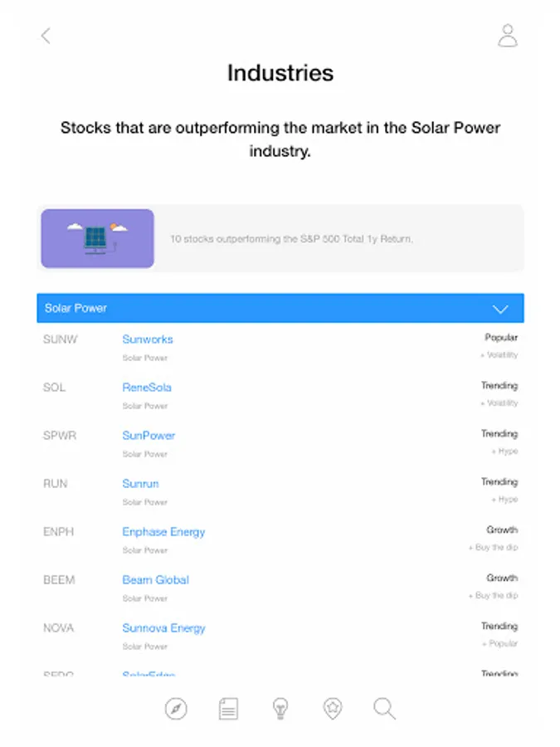
Task: Tap the ENPH ticker symbol
Action: 59,532
